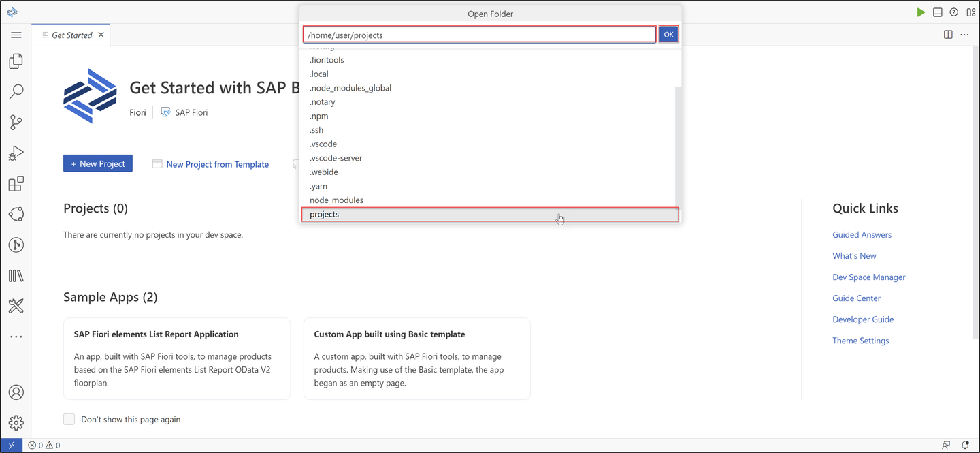The height and width of the screenshot is (453, 980).
Task: Open the Extensions view icon
Action: 16,184
